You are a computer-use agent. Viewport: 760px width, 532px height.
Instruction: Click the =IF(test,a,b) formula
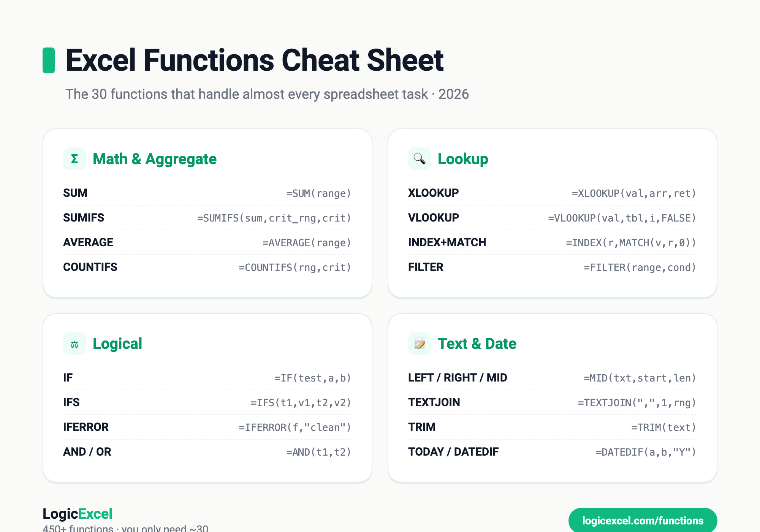(313, 378)
